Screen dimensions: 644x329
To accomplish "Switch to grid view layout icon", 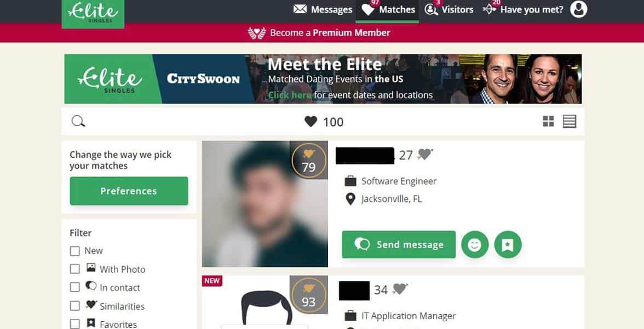I will point(548,121).
